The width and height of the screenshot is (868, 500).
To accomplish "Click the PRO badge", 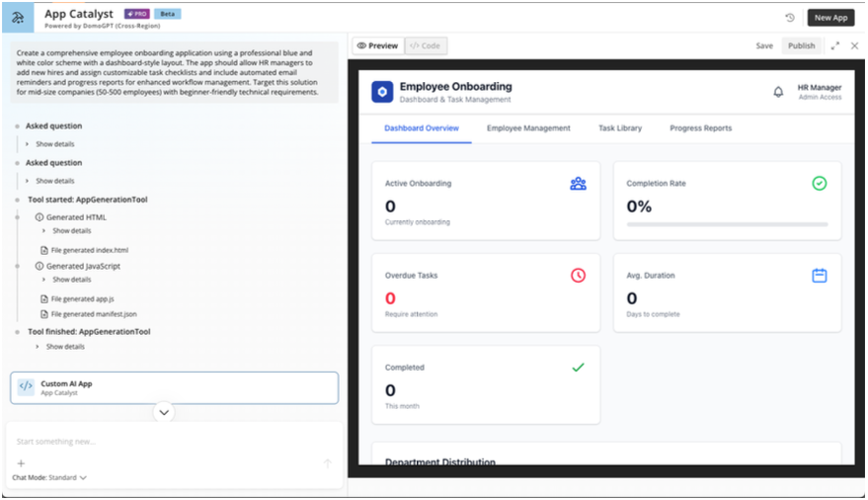I will point(136,14).
